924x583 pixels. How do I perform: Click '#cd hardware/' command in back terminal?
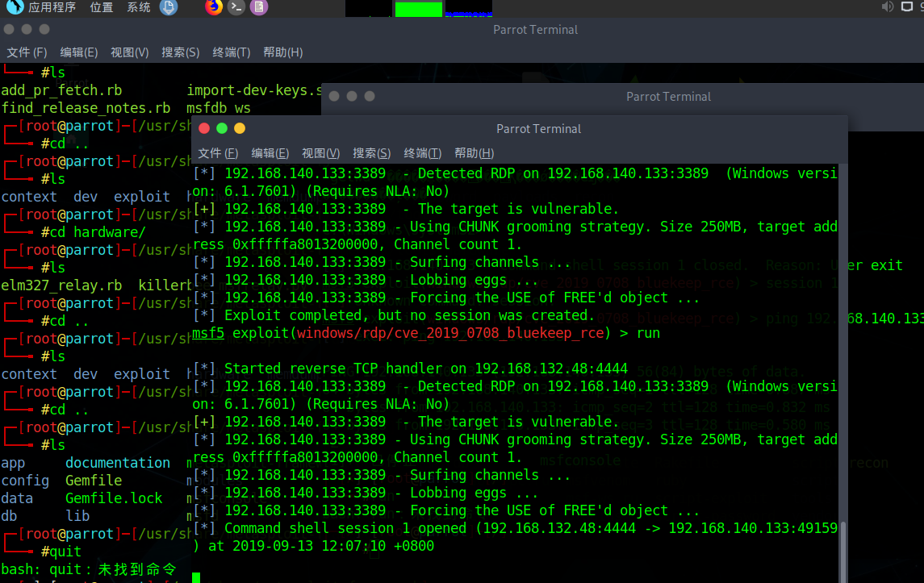pos(93,232)
